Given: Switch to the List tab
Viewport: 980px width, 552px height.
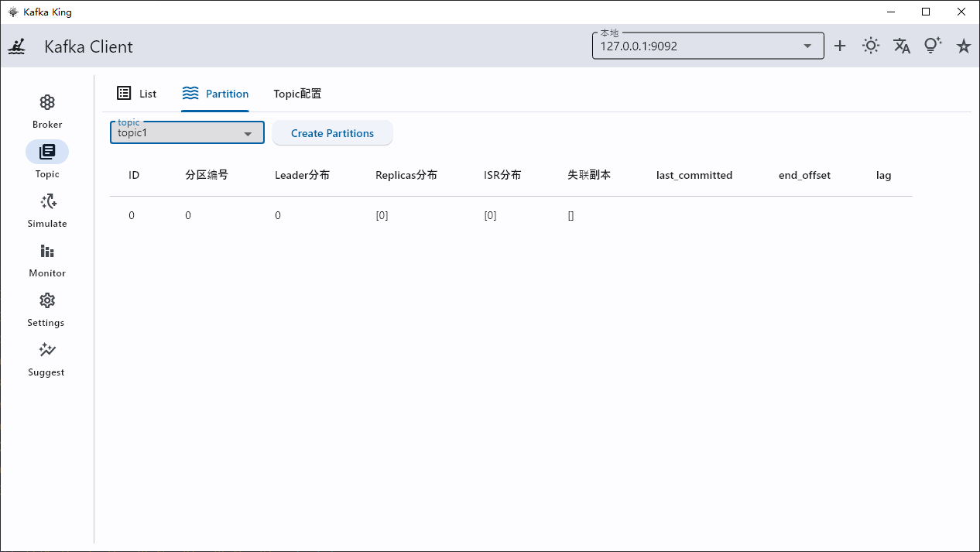Looking at the screenshot, I should [137, 93].
